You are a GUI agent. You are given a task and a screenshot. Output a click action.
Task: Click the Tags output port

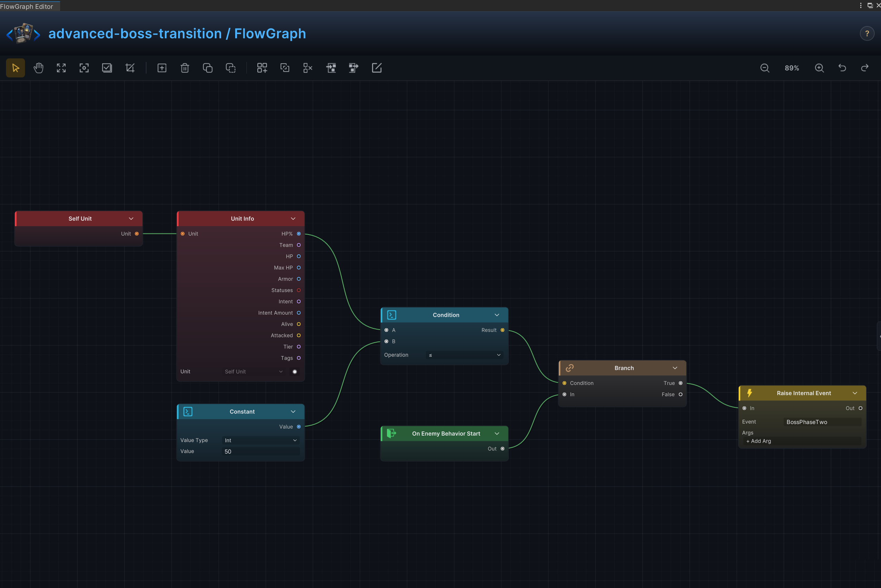click(299, 358)
